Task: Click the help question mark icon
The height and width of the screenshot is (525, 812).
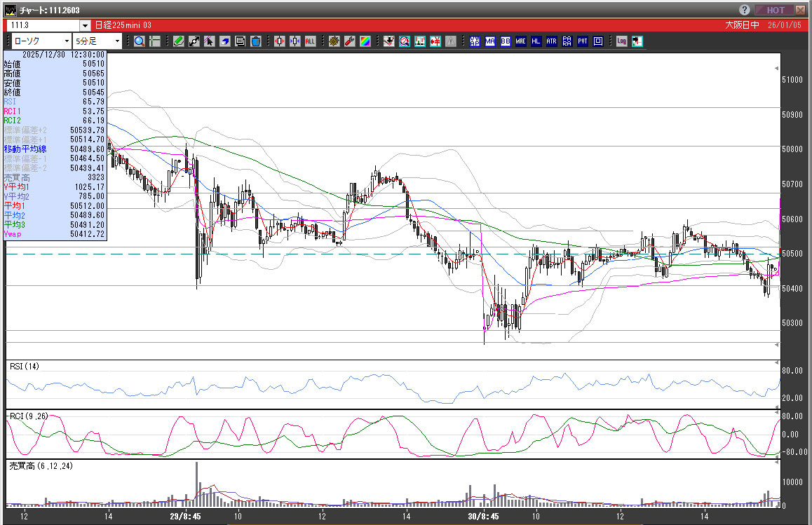Action: click(744, 10)
